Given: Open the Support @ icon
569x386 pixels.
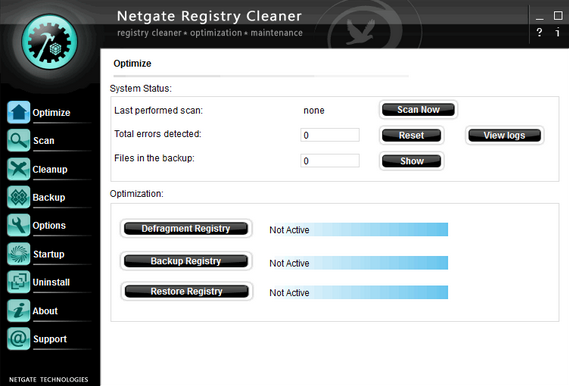Looking at the screenshot, I should point(19,339).
